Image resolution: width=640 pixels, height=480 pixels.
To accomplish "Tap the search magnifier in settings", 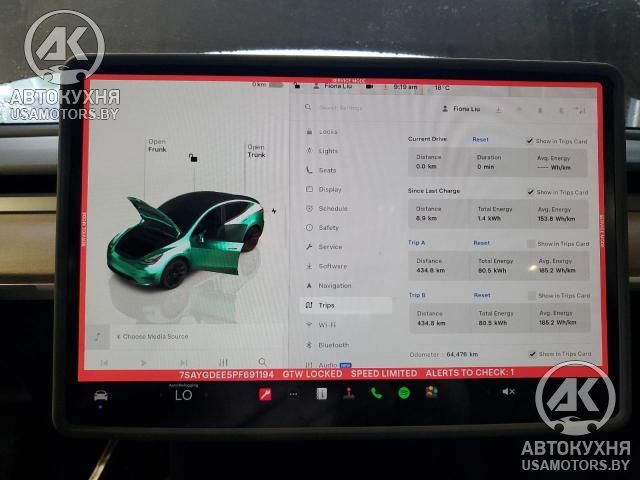I will click(308, 107).
